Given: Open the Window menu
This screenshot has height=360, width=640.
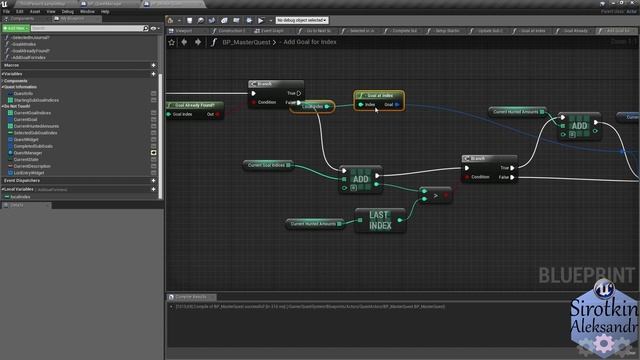Looking at the screenshot, I should (87, 11).
